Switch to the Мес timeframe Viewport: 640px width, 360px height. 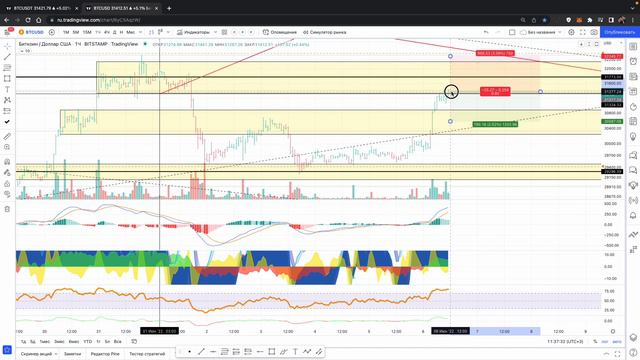(x=130, y=32)
